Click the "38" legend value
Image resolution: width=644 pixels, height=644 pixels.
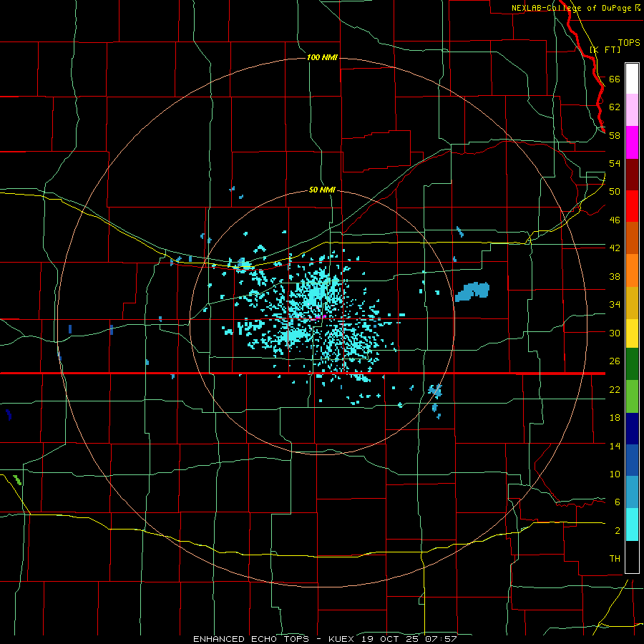[x=615, y=277]
